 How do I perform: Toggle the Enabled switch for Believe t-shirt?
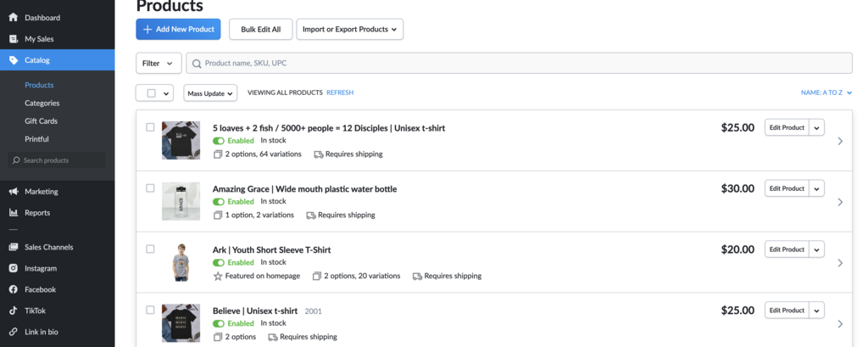[x=219, y=323]
